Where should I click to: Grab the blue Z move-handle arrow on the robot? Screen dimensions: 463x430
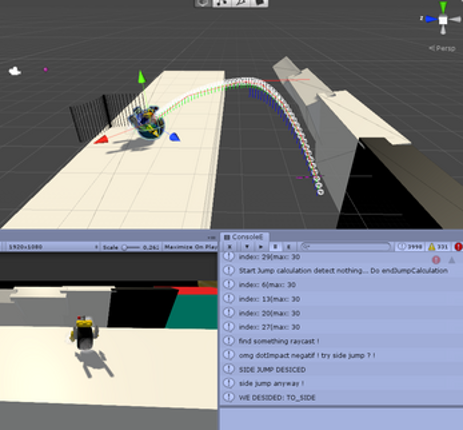(175, 137)
